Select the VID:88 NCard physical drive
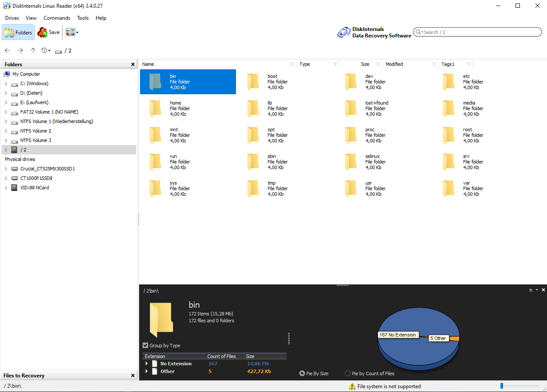The width and height of the screenshot is (547, 392). pos(34,188)
